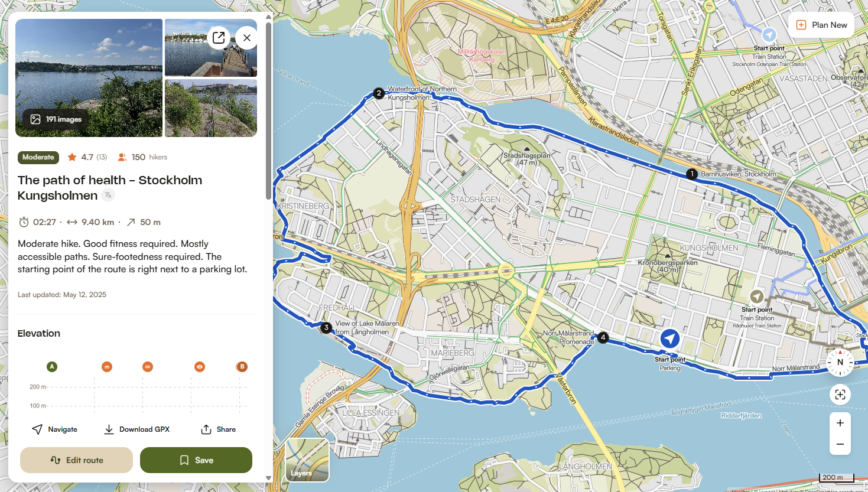868x492 pixels.
Task: Click the Share icon below the elevation chart
Action: (x=206, y=429)
